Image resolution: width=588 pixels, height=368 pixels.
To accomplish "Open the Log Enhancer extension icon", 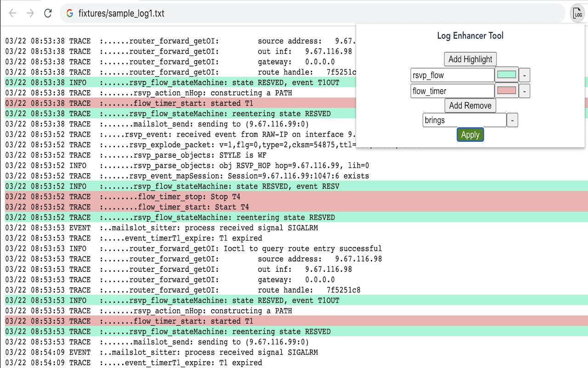I will point(577,13).
